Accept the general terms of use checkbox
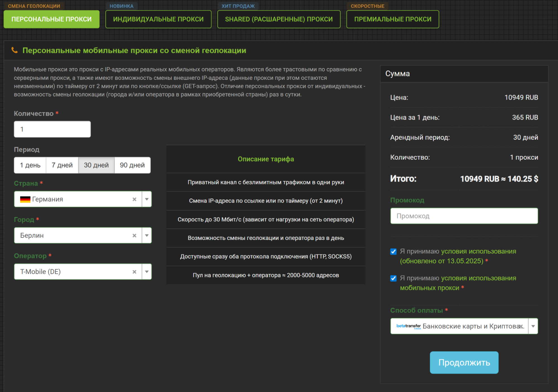This screenshot has width=558, height=392. click(393, 252)
